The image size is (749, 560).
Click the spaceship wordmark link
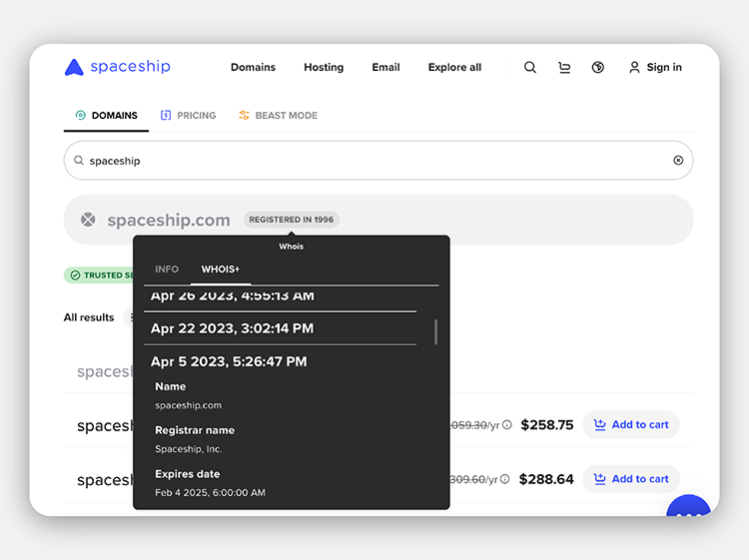[x=131, y=66]
